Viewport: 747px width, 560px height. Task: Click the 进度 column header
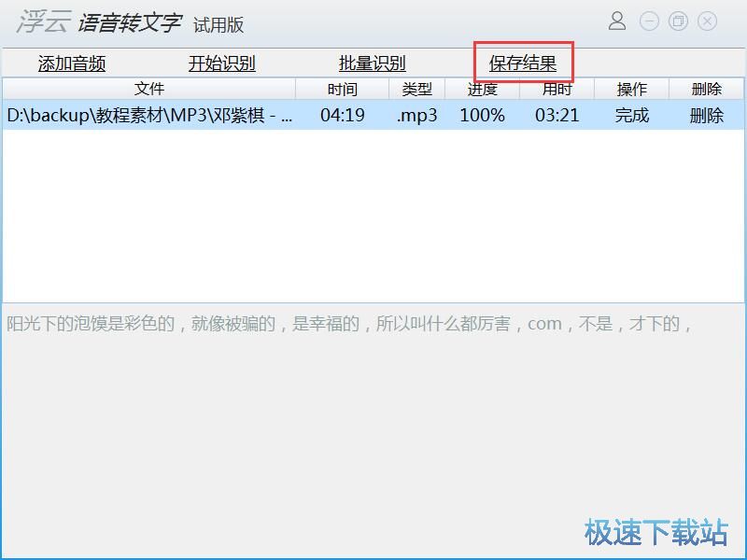pyautogui.click(x=482, y=89)
